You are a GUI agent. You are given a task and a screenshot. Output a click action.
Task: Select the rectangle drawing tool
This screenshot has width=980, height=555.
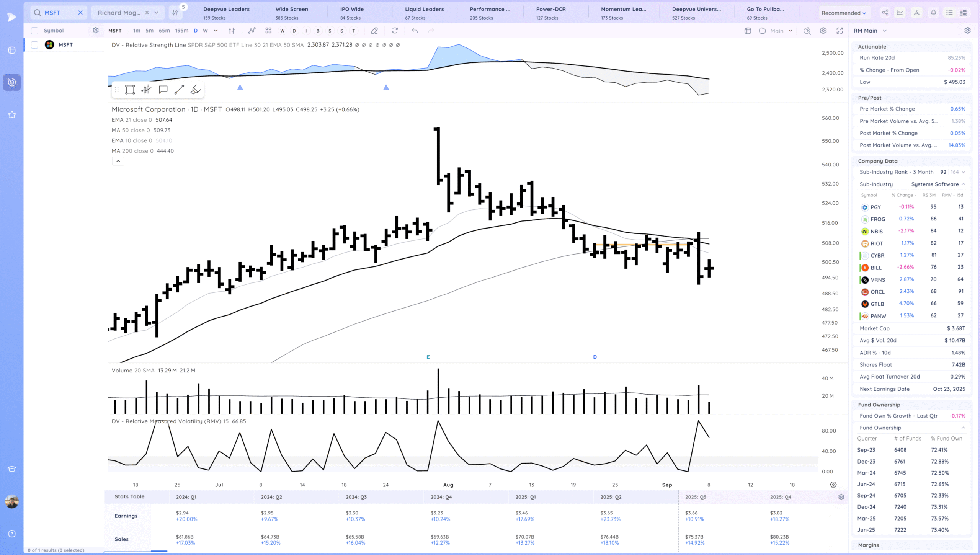tap(130, 90)
